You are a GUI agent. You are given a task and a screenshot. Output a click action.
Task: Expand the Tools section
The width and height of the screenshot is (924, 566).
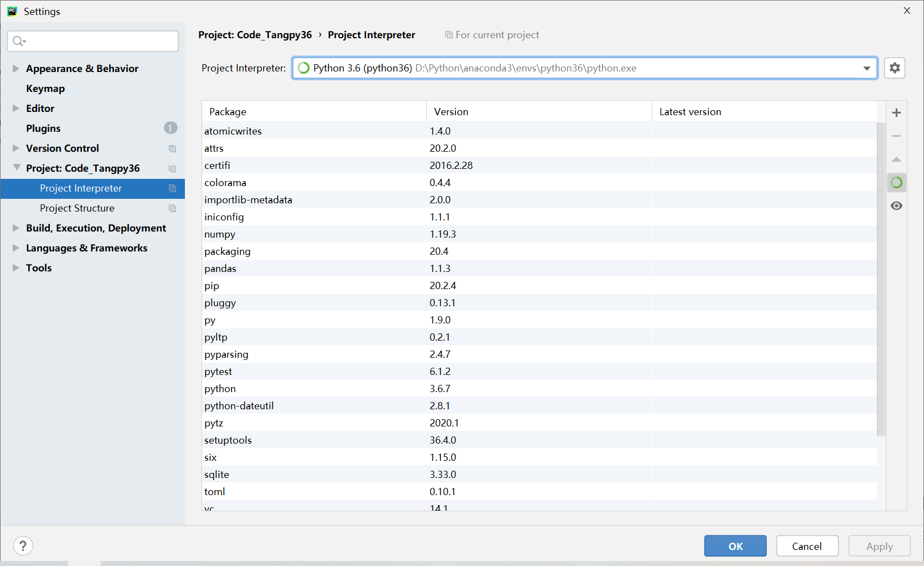pos(16,268)
